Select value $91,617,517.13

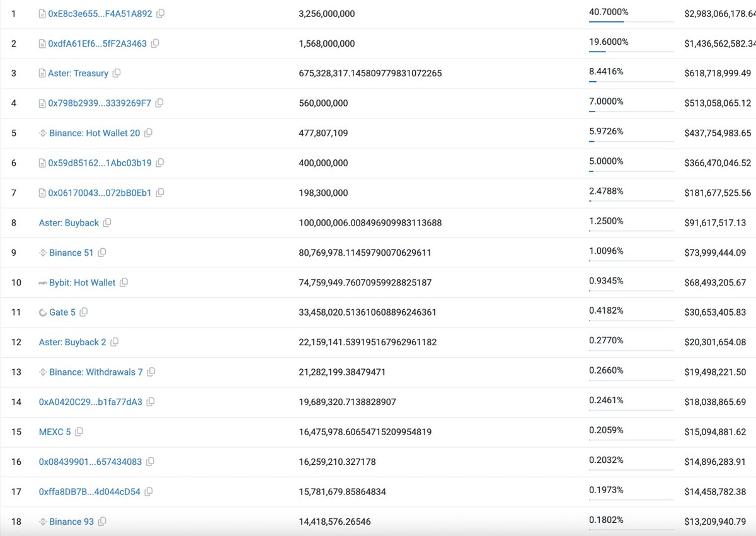point(715,223)
